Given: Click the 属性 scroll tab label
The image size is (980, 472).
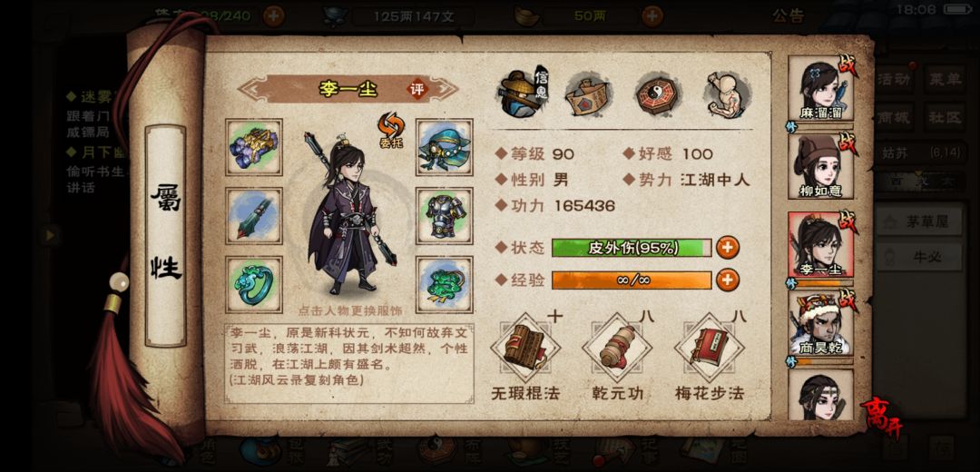Looking at the screenshot, I should [166, 235].
